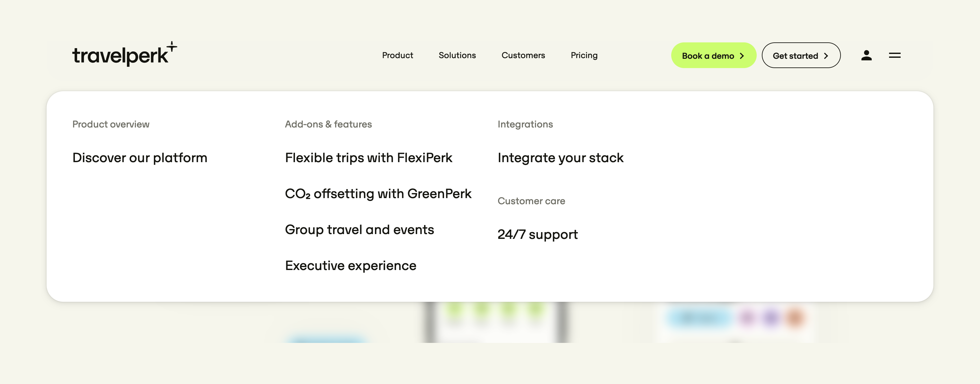Expand the Customers menu
This screenshot has height=384, width=980.
click(x=523, y=56)
